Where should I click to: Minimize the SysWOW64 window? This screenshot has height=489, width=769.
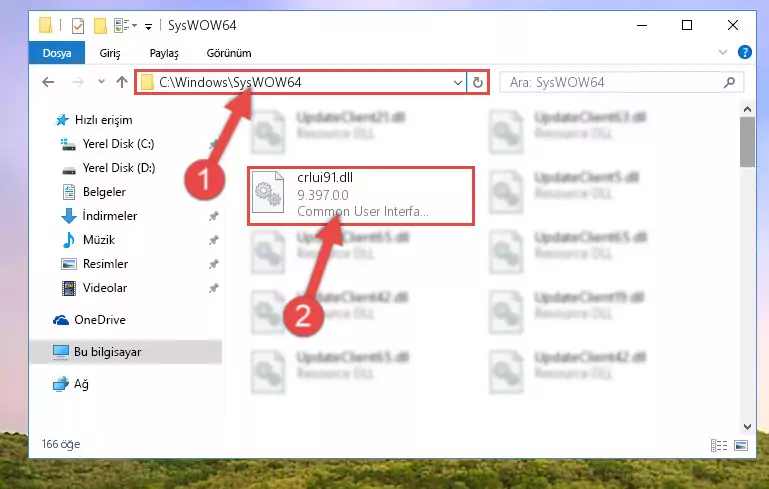point(641,25)
